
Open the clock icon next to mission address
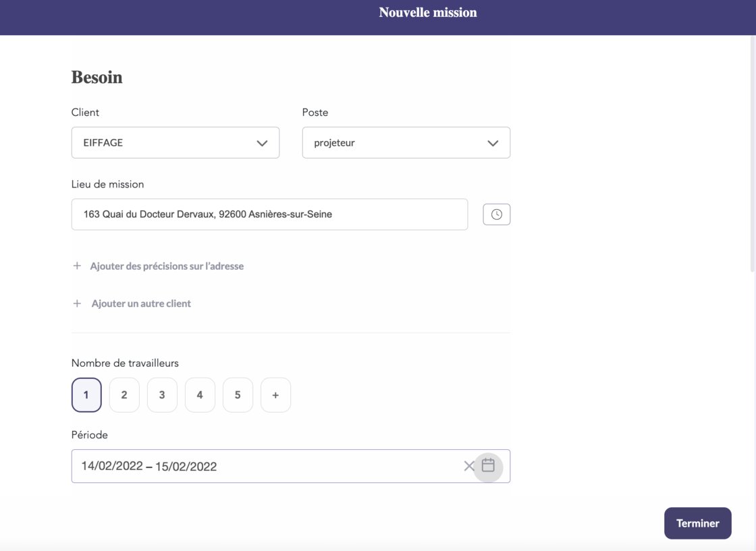click(496, 214)
